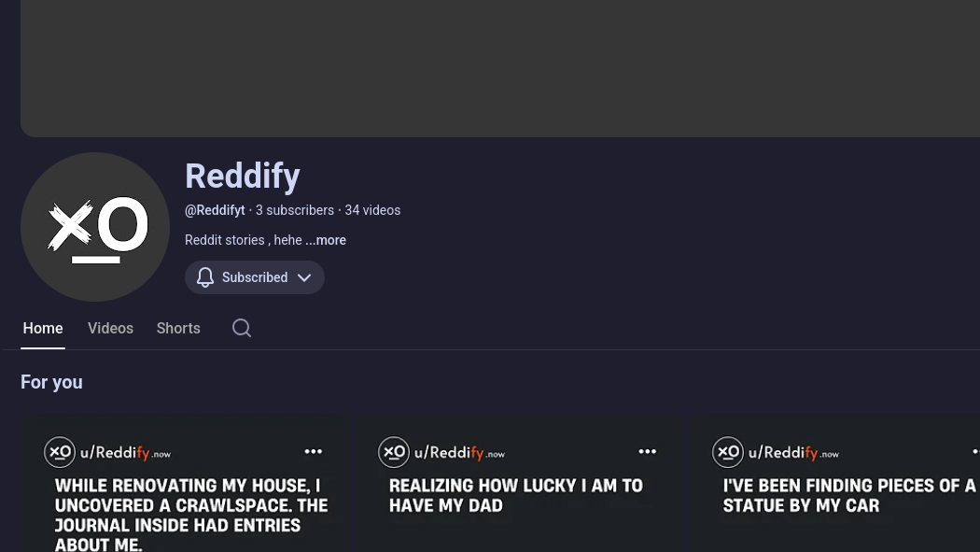Screen dimensions: 980x552
Task: Open the three-dot menu on dad video
Action: click(647, 451)
